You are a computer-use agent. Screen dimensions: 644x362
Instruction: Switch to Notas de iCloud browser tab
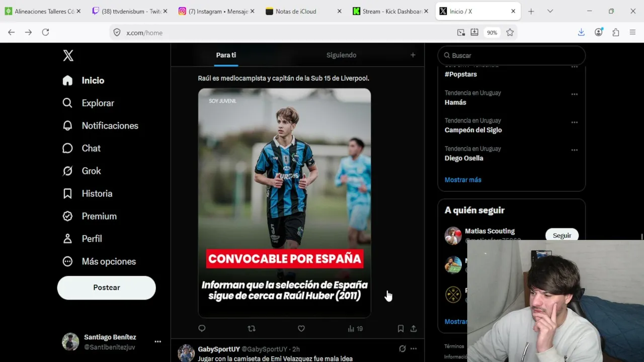click(303, 11)
